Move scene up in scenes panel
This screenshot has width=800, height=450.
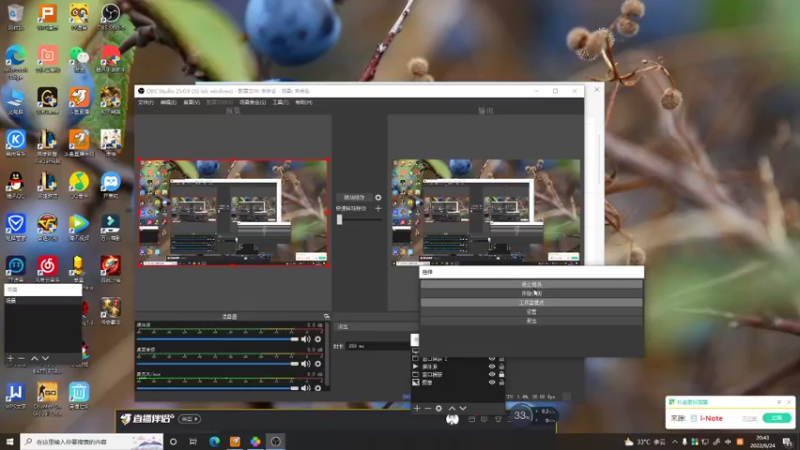point(34,359)
